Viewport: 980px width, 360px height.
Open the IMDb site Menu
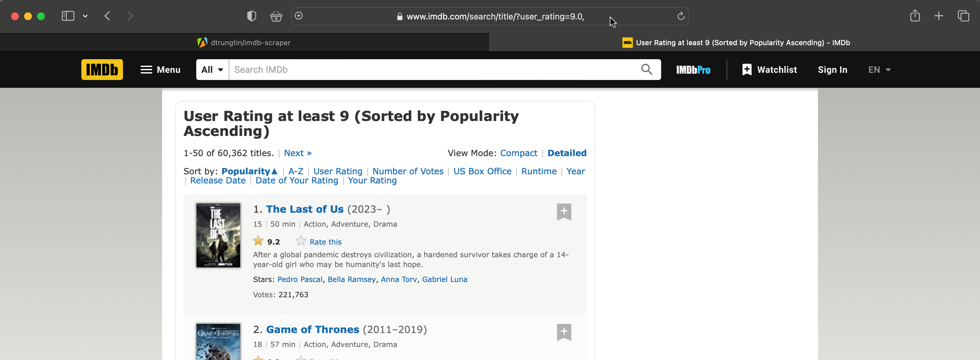[160, 69]
